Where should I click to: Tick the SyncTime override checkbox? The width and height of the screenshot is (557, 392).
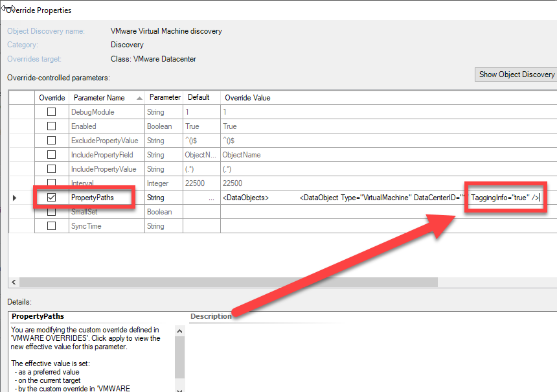coord(51,226)
